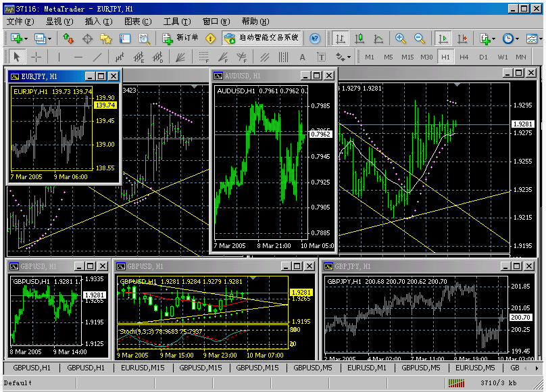Image resolution: width=546 pixels, height=392 pixels.
Task: Switch timeframe to MN
Action: 521,57
